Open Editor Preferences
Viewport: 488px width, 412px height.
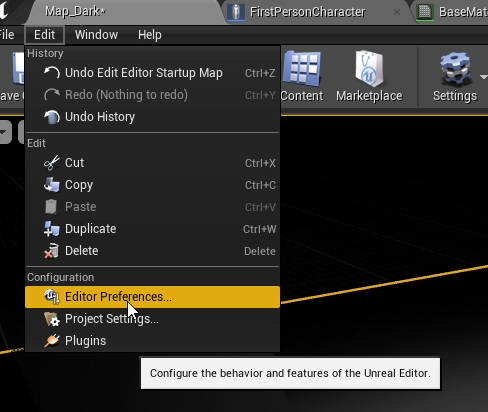152,297
